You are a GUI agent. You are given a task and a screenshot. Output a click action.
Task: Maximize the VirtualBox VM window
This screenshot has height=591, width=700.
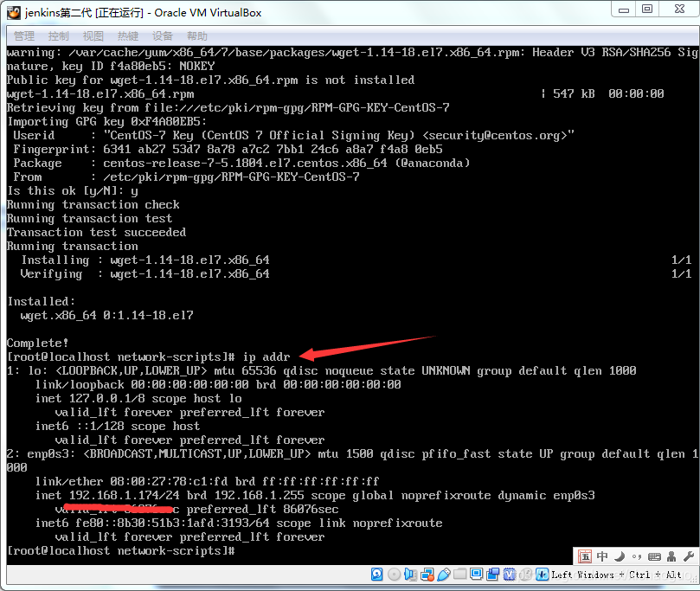click(647, 10)
